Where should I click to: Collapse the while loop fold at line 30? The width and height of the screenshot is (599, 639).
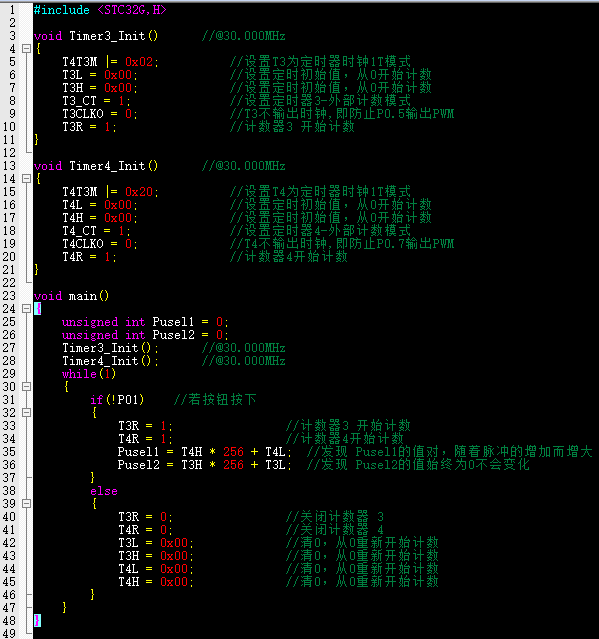(x=26, y=387)
